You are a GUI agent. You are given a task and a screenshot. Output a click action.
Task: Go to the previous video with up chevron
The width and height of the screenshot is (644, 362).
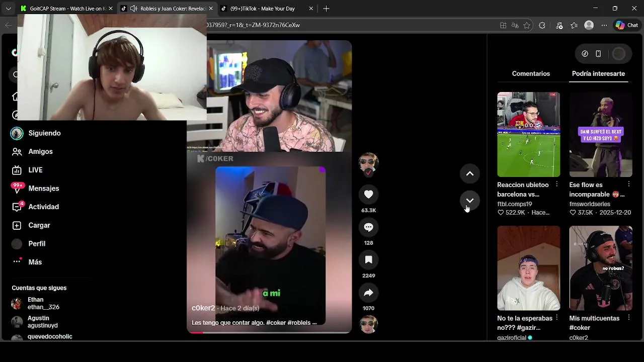[x=470, y=174]
